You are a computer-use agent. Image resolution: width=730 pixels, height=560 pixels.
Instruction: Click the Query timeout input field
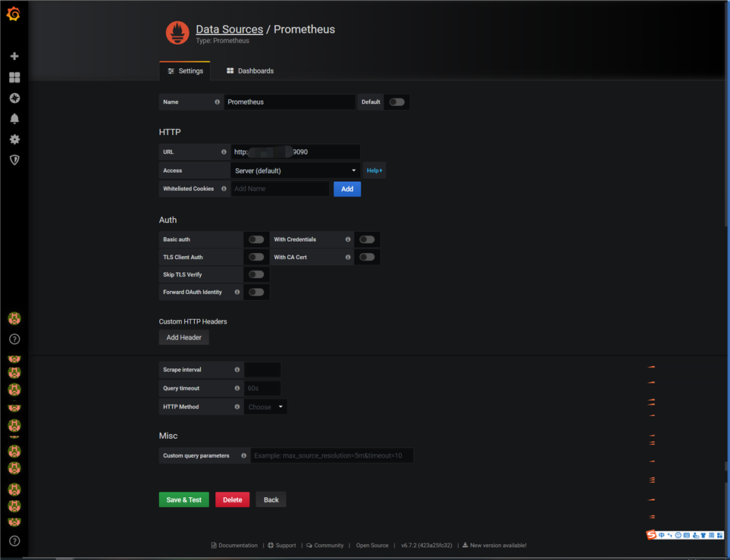click(x=262, y=388)
